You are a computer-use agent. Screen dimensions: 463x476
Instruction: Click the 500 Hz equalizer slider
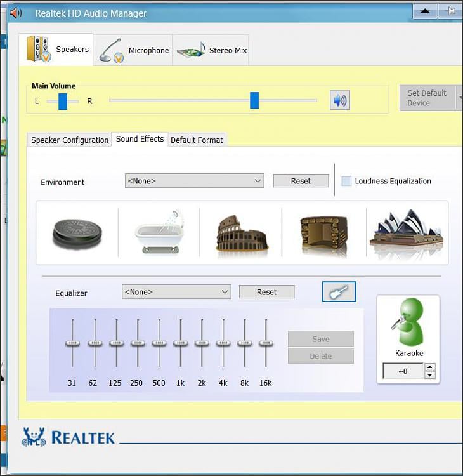[x=159, y=343]
